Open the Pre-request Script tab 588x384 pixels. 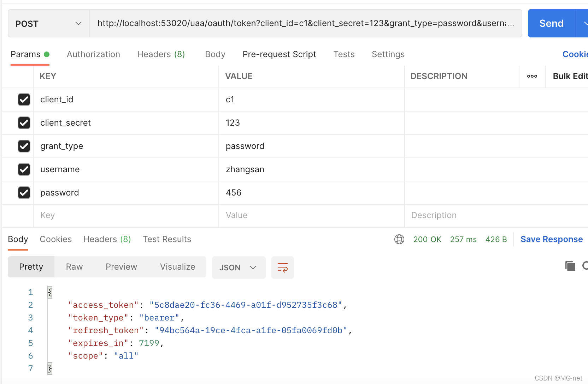coord(279,54)
